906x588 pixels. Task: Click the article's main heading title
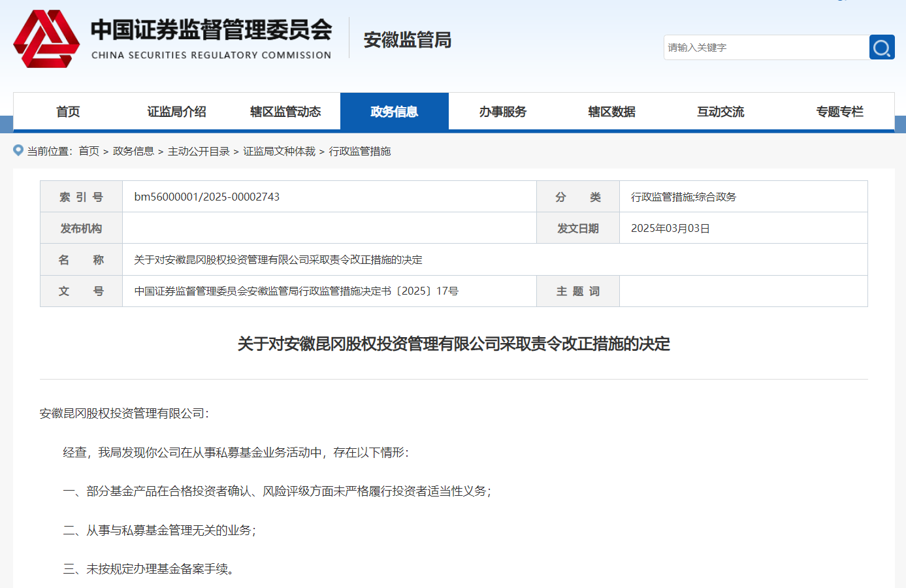click(453, 344)
